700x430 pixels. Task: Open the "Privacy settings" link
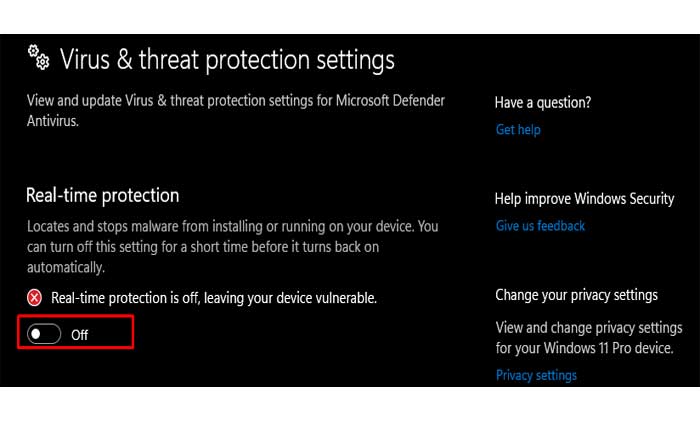pos(536,375)
